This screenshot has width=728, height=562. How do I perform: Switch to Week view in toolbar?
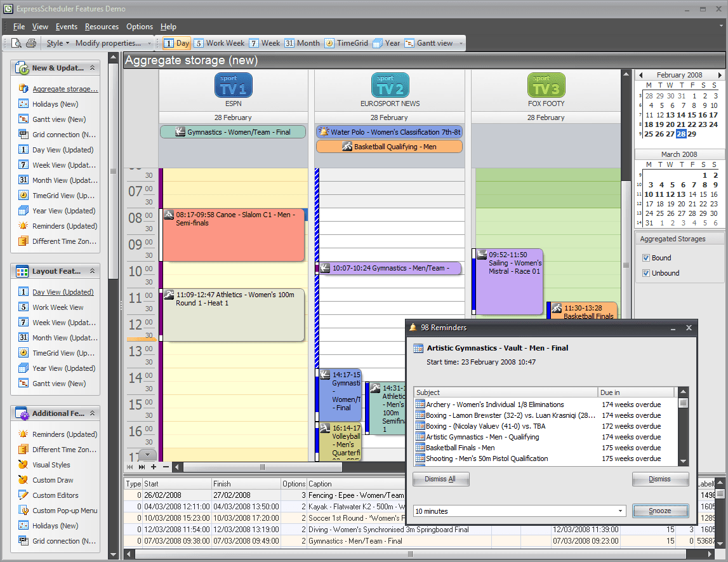(265, 43)
